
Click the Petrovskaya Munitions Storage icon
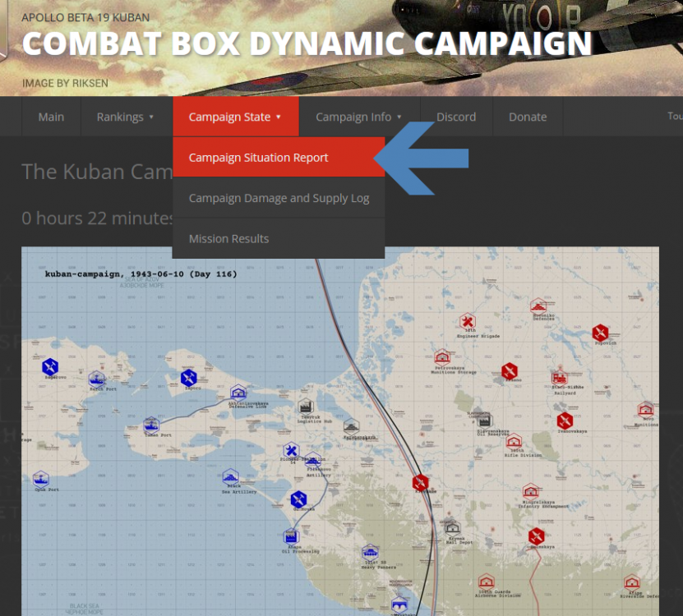[442, 356]
